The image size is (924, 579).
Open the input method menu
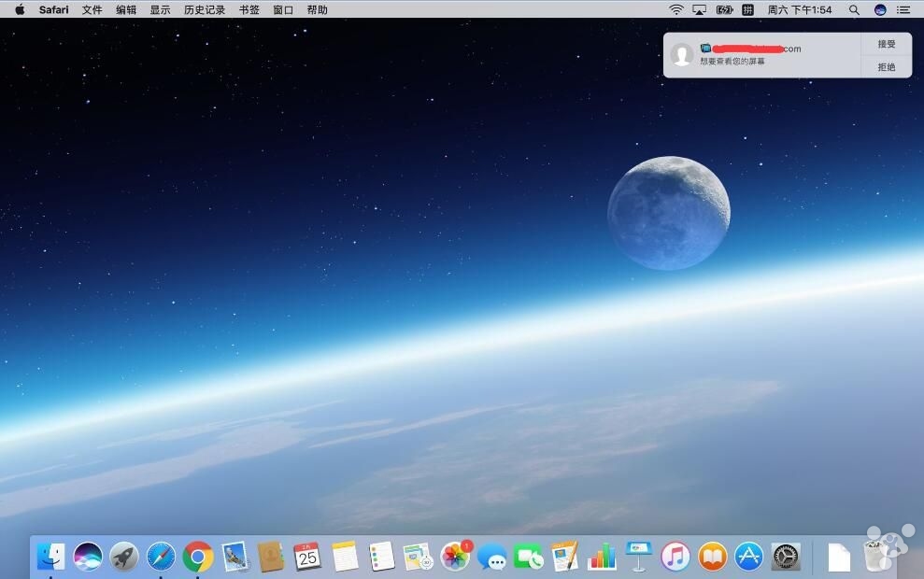point(747,9)
